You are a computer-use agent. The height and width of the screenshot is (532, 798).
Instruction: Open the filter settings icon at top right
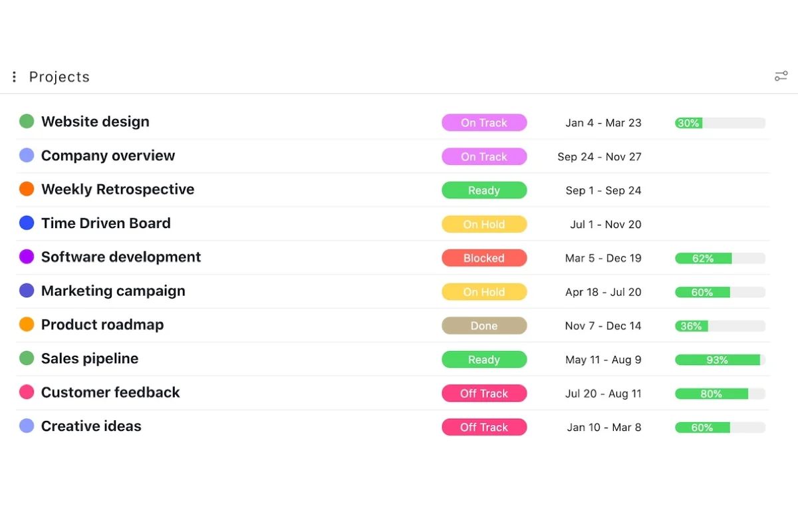(x=781, y=76)
